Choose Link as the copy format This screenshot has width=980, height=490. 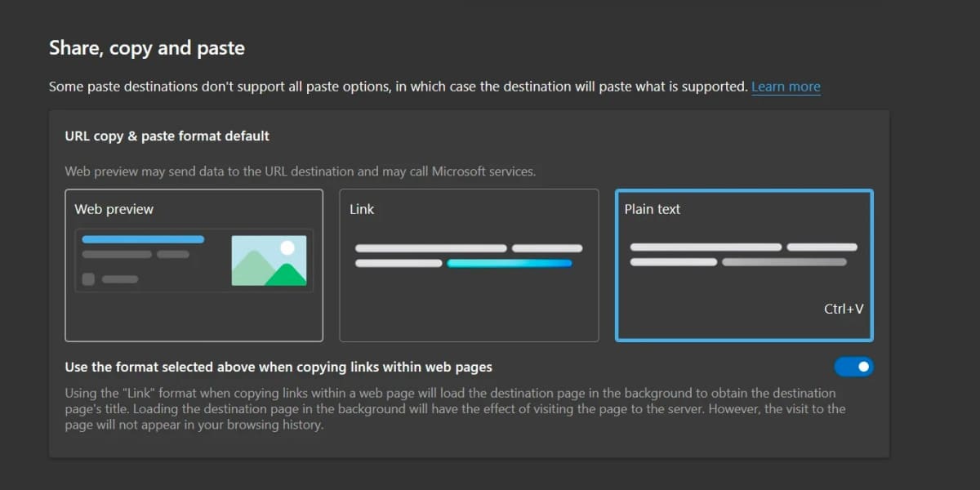(469, 265)
